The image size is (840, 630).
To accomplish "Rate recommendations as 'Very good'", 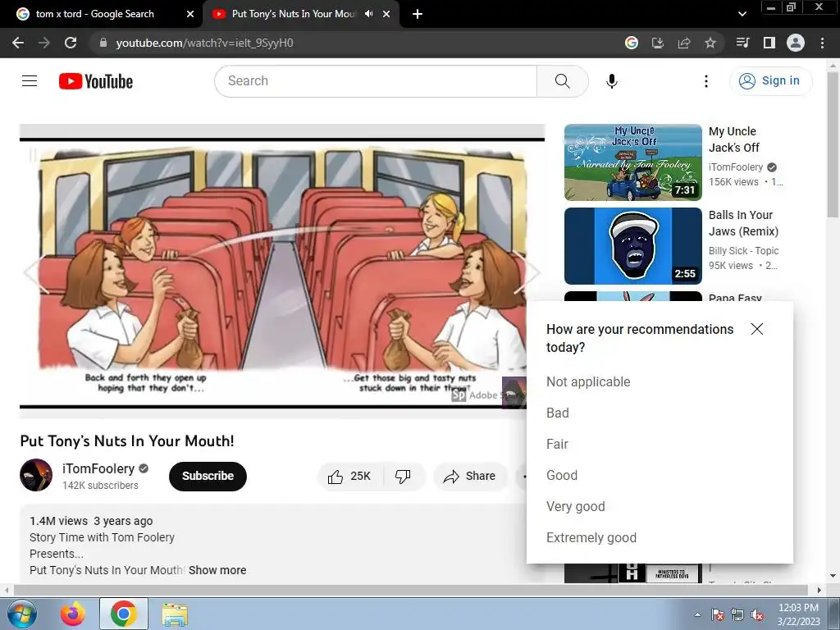I will [575, 506].
